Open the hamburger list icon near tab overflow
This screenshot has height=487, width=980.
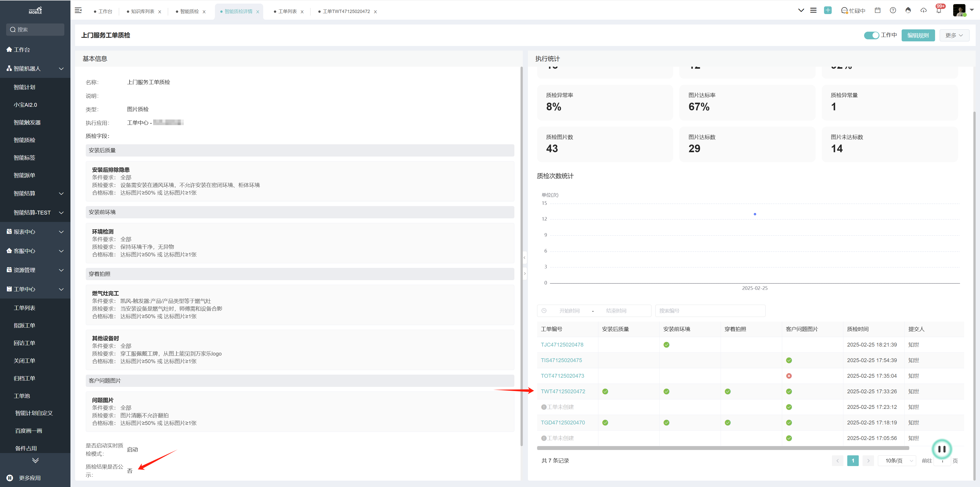coord(813,10)
